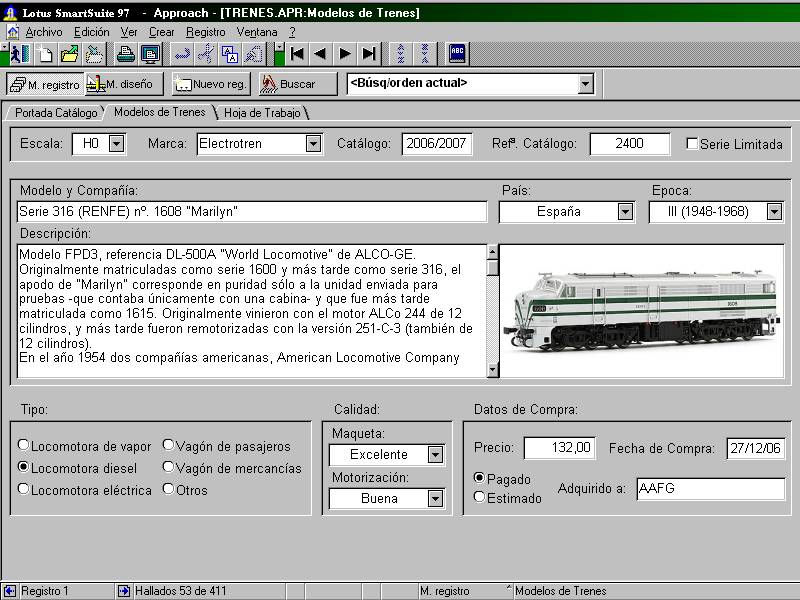Switch to Hoja de Trabajo tab
Image resolution: width=800 pixels, height=600 pixels.
coord(262,113)
